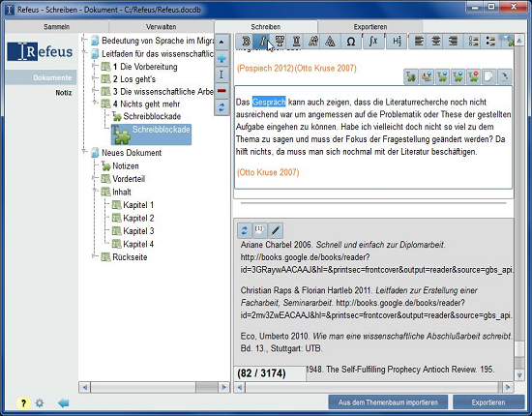The width and height of the screenshot is (532, 416).
Task: Toggle italic formatting in the editor toolbar
Action: [x=261, y=42]
